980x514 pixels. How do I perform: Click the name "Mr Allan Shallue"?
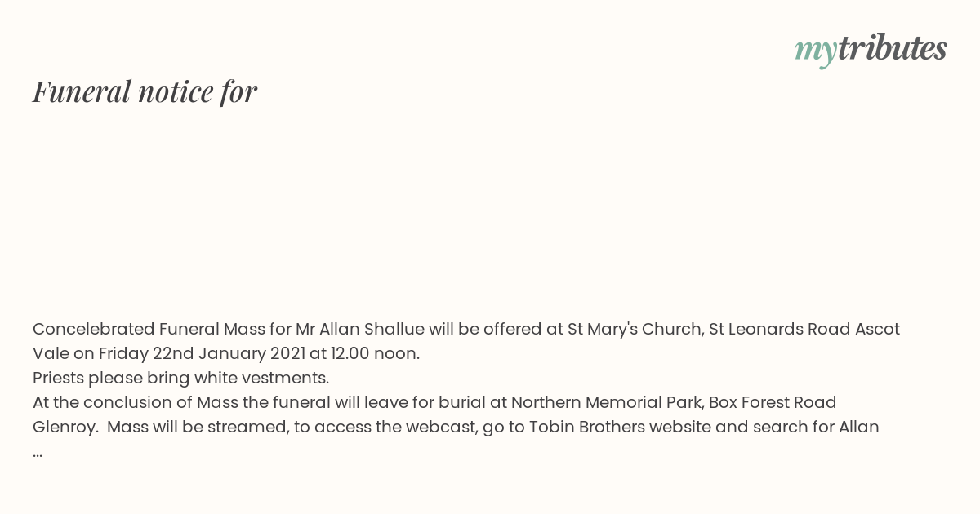[x=360, y=329]
